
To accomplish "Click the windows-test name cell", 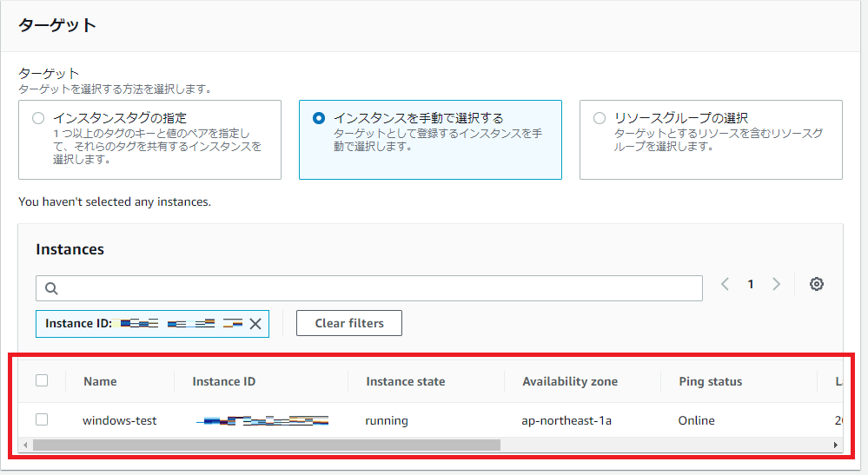I will click(x=120, y=421).
